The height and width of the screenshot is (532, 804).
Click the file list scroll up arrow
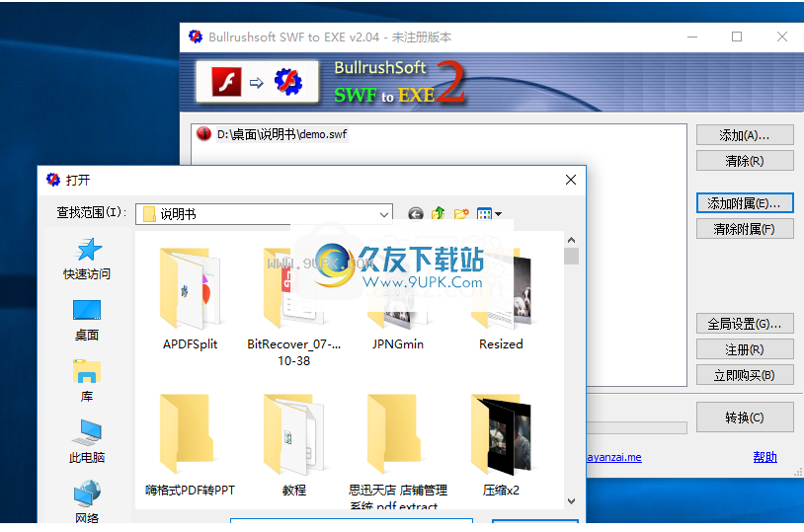(571, 240)
